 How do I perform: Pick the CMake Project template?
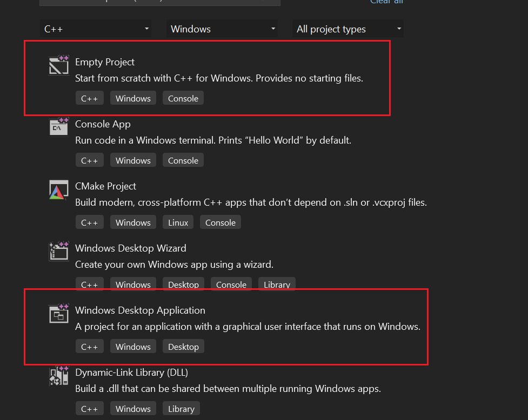105,186
